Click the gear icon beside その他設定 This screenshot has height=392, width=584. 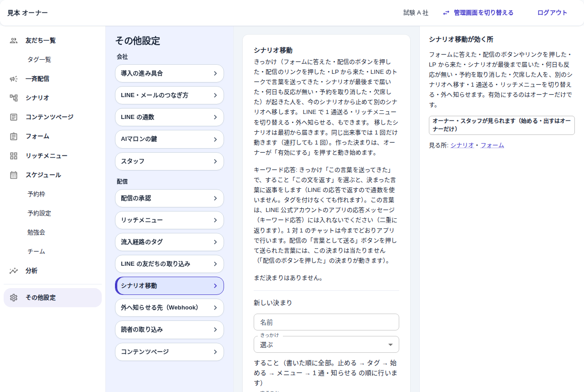pyautogui.click(x=14, y=298)
